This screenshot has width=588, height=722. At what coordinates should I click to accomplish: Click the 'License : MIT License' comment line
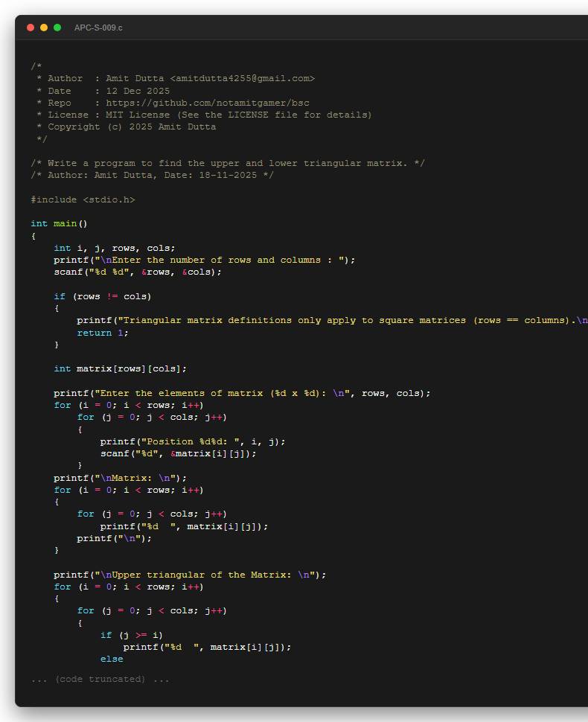[204, 115]
